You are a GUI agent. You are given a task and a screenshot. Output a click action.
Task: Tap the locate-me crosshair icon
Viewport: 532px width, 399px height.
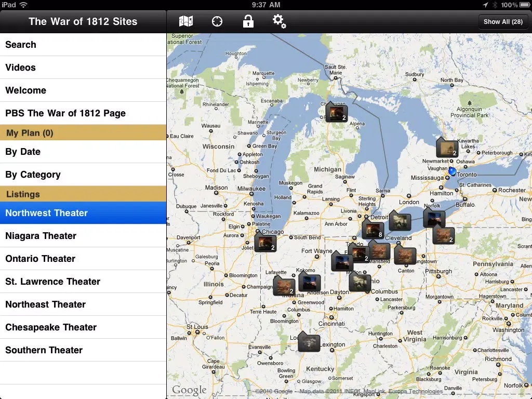coord(217,21)
